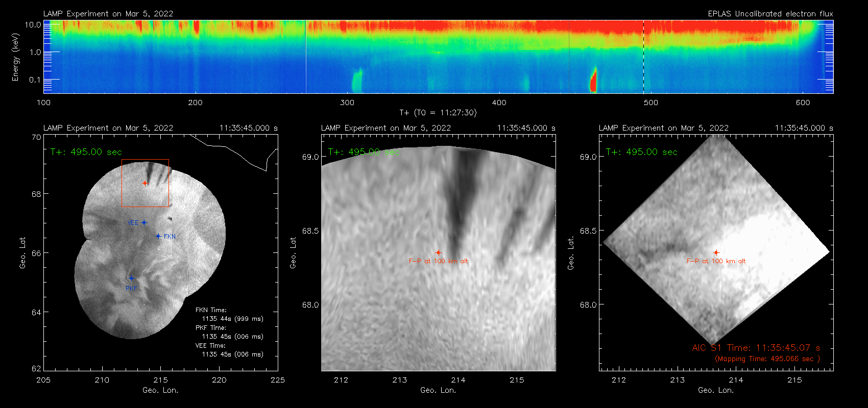The width and height of the screenshot is (868, 408).
Task: Click the spectrogram's 'LAMP Experiment' title
Action: pyautogui.click(x=108, y=14)
